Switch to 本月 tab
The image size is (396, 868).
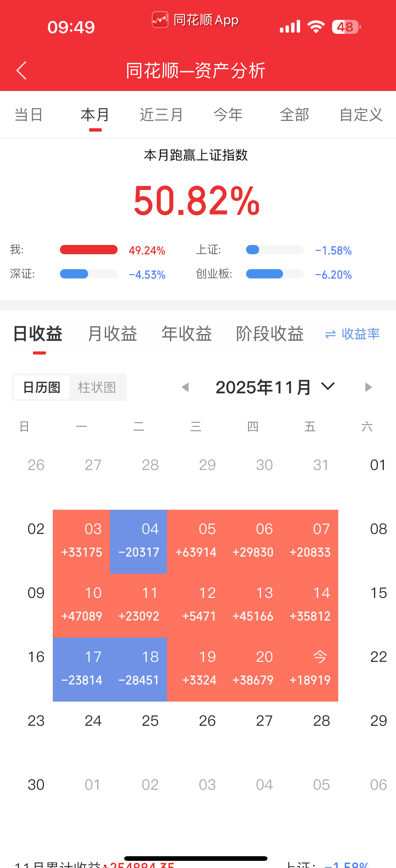[95, 115]
